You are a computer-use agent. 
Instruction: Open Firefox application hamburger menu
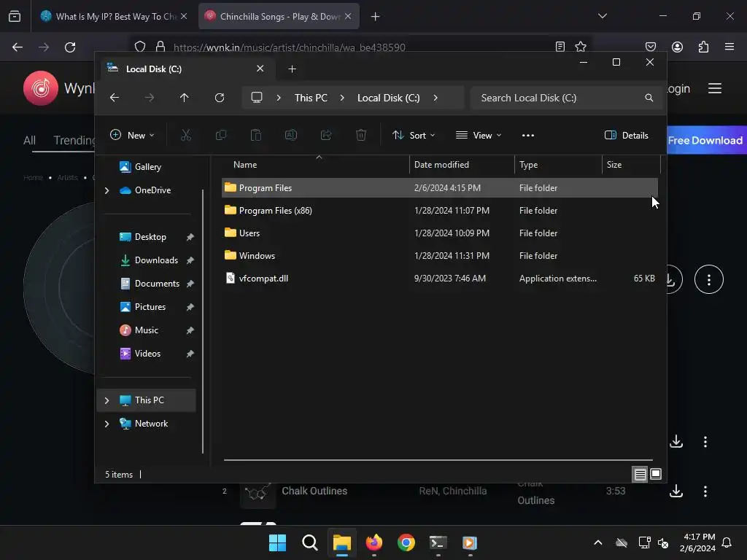click(x=729, y=47)
